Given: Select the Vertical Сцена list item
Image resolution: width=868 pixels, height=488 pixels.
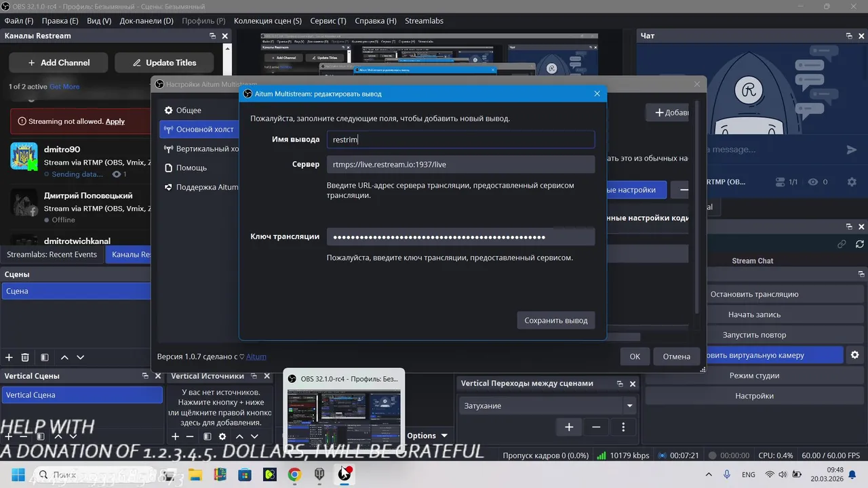Looking at the screenshot, I should 82,395.
